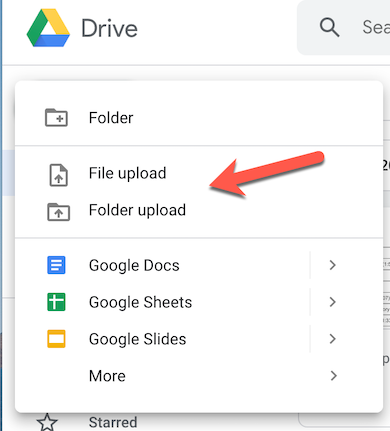
Task: Select Folder from the new menu
Action: point(199,118)
